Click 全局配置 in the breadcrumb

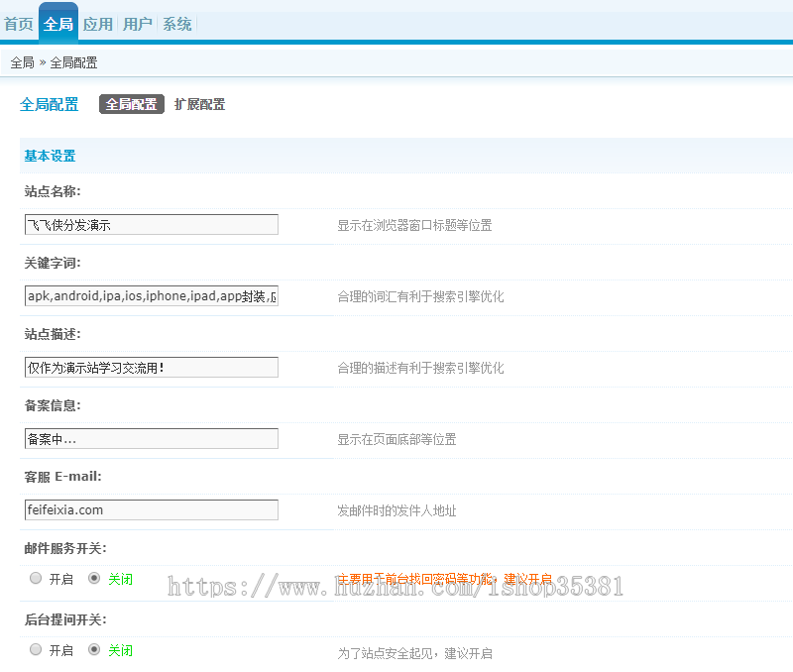point(73,62)
